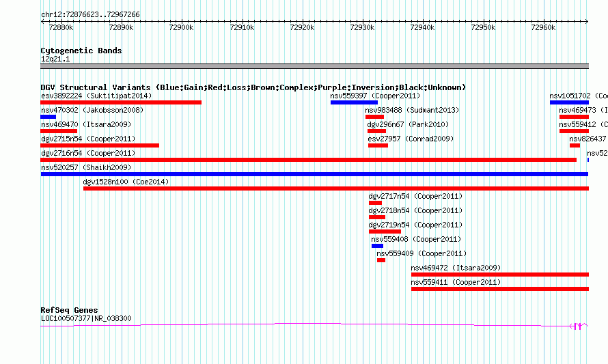The width and height of the screenshot is (608, 364).
Task: Open the dgv296n67 (Park2010) variant
Action: (408, 124)
